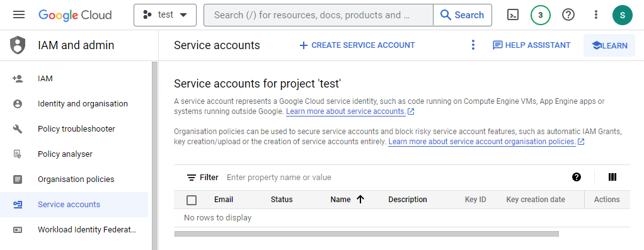Click the 'No rows to display' text
Image resolution: width=644 pixels, height=250 pixels.
point(217,218)
